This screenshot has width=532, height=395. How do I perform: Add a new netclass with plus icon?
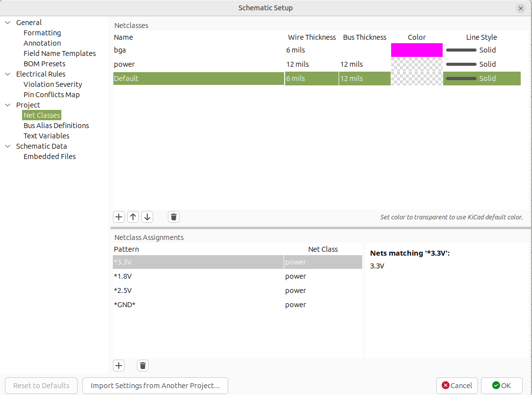(x=119, y=217)
